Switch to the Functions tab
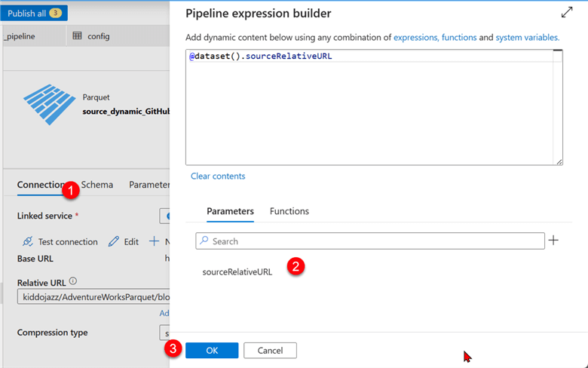The width and height of the screenshot is (588, 368). click(x=289, y=211)
